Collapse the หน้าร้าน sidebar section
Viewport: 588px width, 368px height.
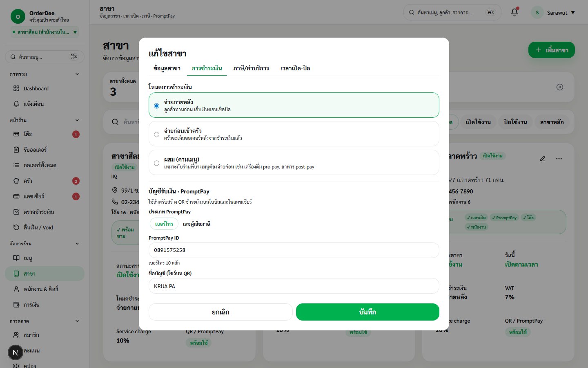[x=77, y=120]
